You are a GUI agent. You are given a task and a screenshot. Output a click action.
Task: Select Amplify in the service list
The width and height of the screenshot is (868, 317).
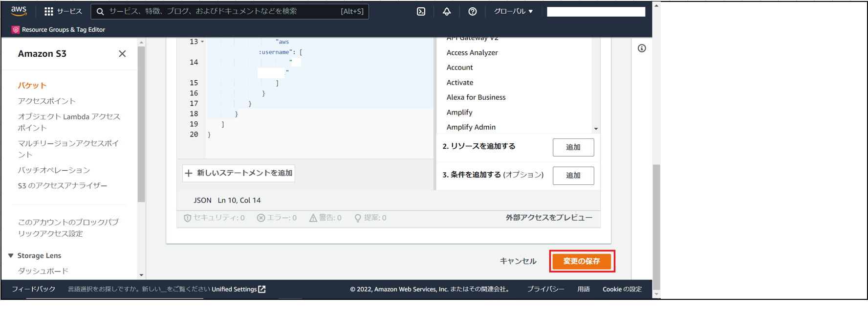[x=459, y=113]
